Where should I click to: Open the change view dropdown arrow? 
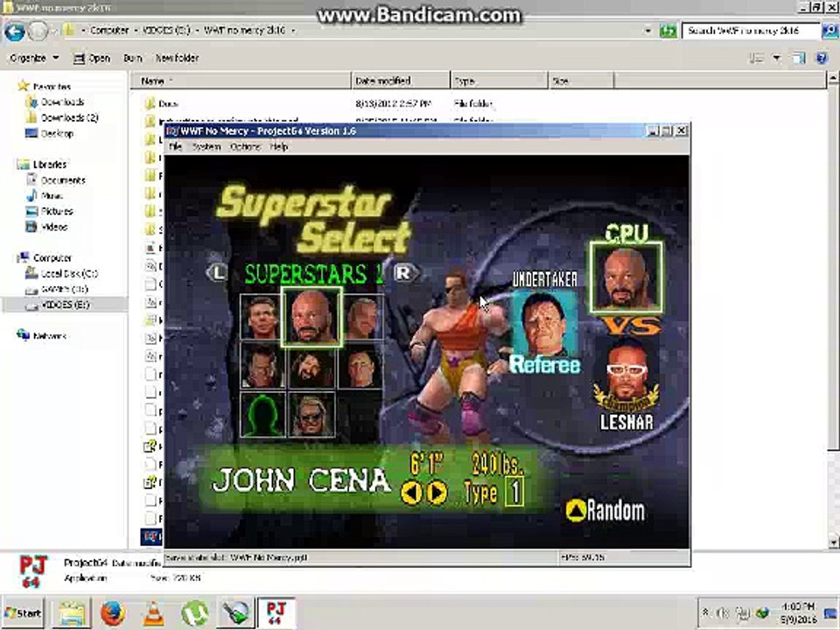[777, 59]
